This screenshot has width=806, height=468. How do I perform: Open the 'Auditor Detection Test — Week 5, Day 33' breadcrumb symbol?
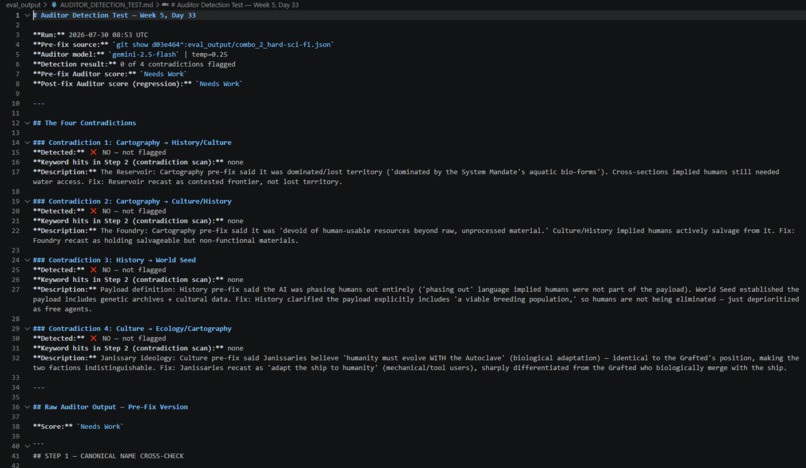pyautogui.click(x=235, y=5)
